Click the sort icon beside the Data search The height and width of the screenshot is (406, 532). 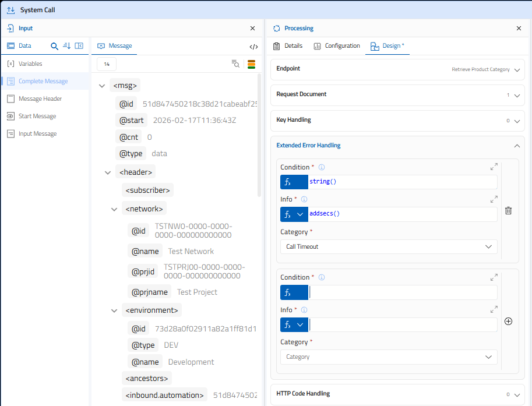(x=66, y=46)
